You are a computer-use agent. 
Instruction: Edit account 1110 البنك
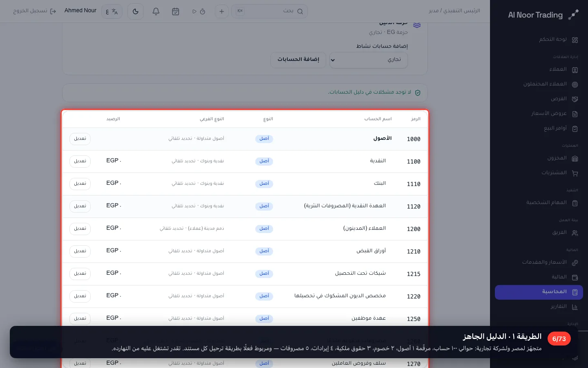pos(80,184)
